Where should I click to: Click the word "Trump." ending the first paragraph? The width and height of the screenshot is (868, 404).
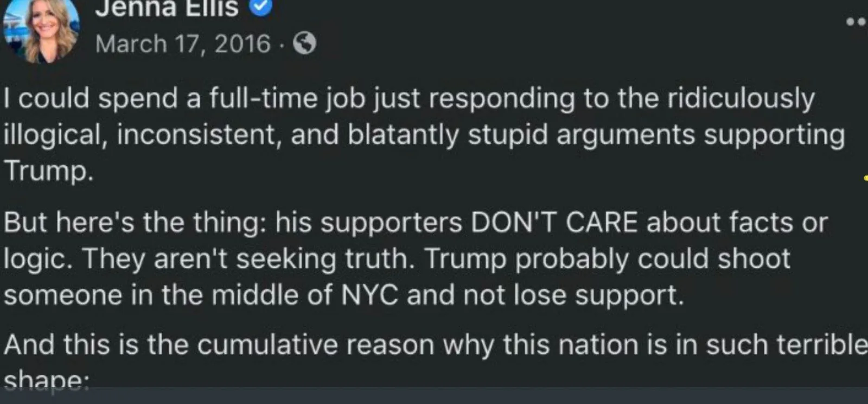48,171
